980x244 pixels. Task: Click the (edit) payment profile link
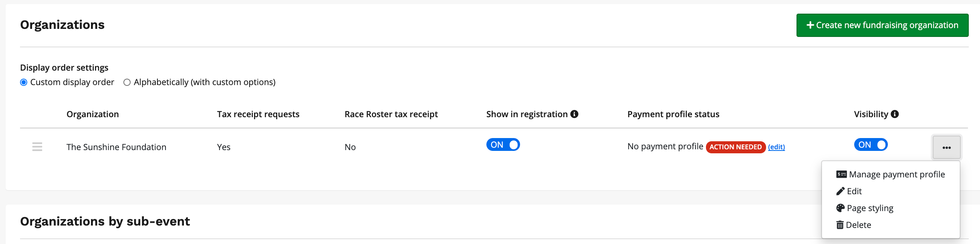(776, 147)
